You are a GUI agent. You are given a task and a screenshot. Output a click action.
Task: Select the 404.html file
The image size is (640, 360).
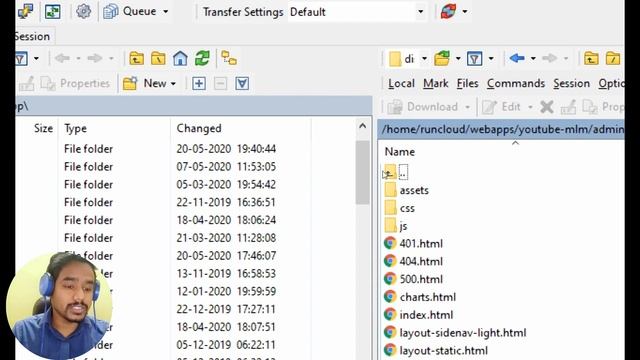coord(413,262)
